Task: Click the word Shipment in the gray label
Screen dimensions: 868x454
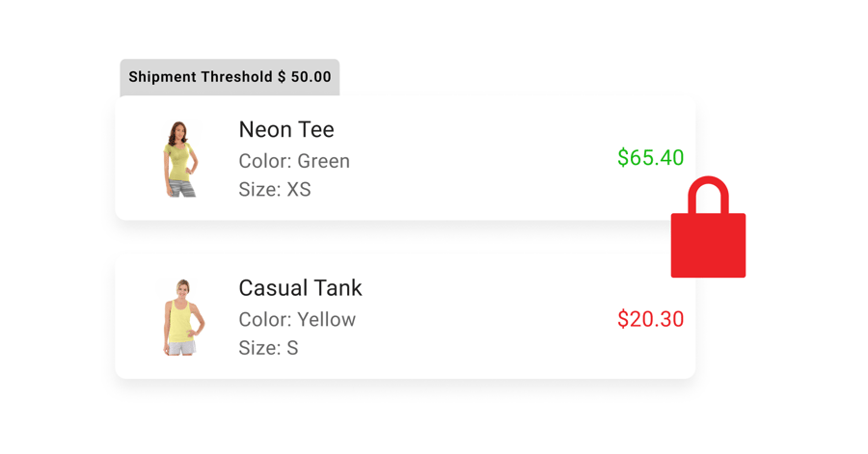Action: 162,77
